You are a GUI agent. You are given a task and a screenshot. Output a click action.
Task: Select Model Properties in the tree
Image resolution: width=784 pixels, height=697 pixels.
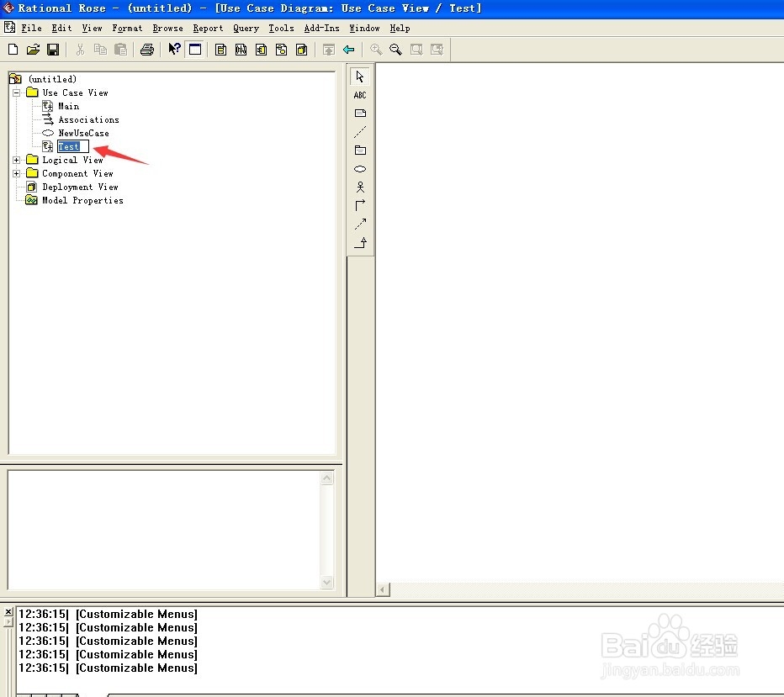(82, 200)
